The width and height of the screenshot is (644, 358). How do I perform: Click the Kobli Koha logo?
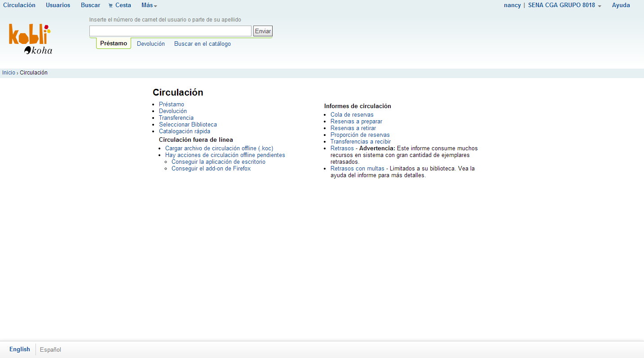point(30,39)
